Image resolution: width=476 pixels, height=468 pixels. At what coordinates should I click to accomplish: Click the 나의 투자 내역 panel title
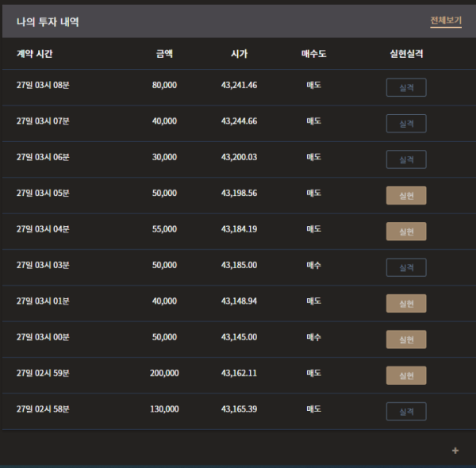point(48,22)
